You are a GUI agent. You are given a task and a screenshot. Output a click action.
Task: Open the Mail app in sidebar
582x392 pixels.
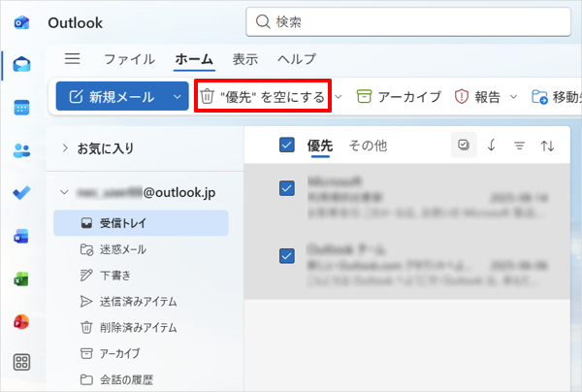[x=21, y=65]
